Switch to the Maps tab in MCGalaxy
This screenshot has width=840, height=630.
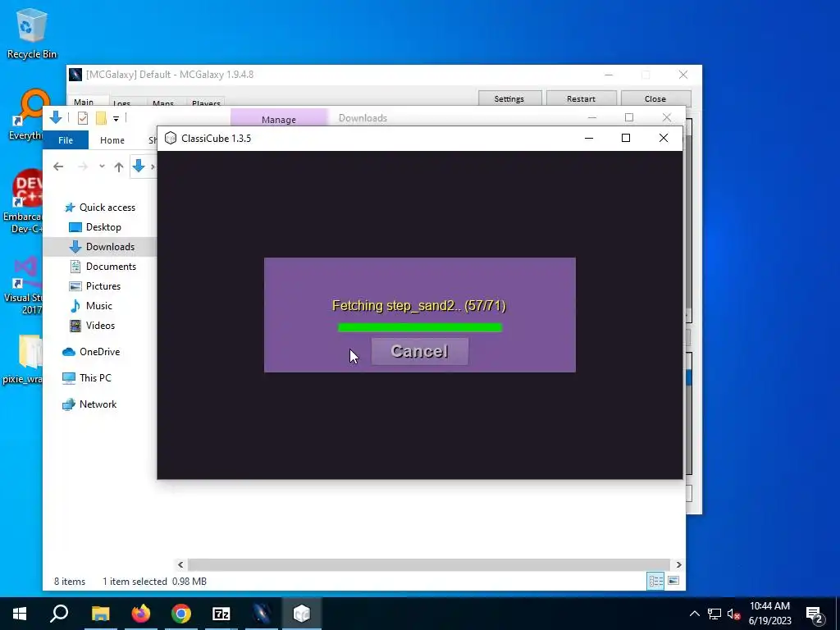click(163, 103)
